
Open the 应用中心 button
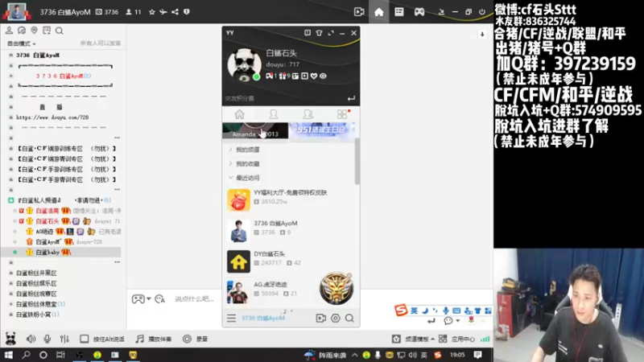point(456,339)
